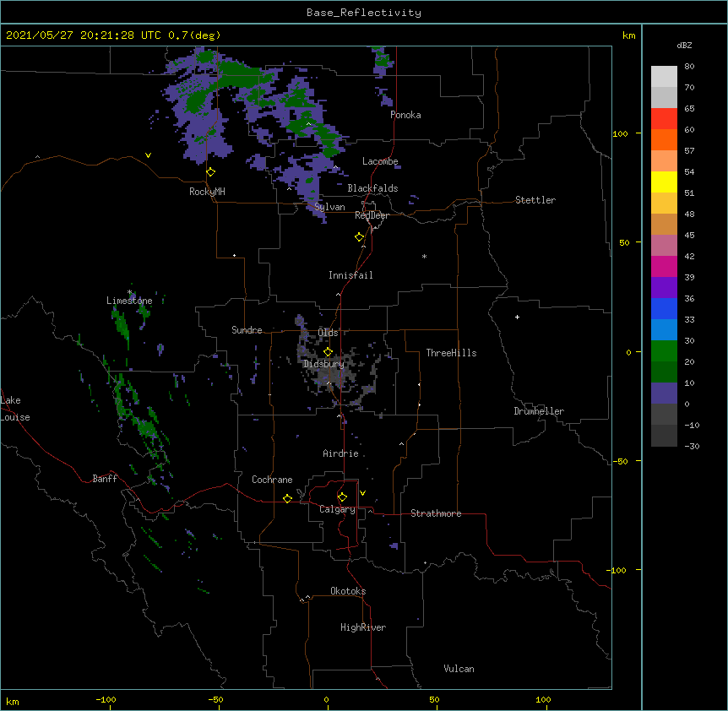Click the white plus marker north of Drumheller
This screenshot has height=711, width=728.
[517, 317]
